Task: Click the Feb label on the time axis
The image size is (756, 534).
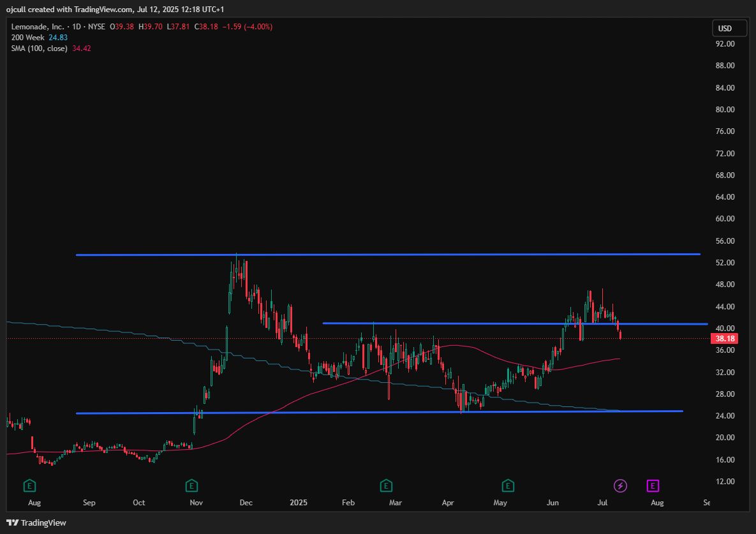Action: click(x=348, y=503)
